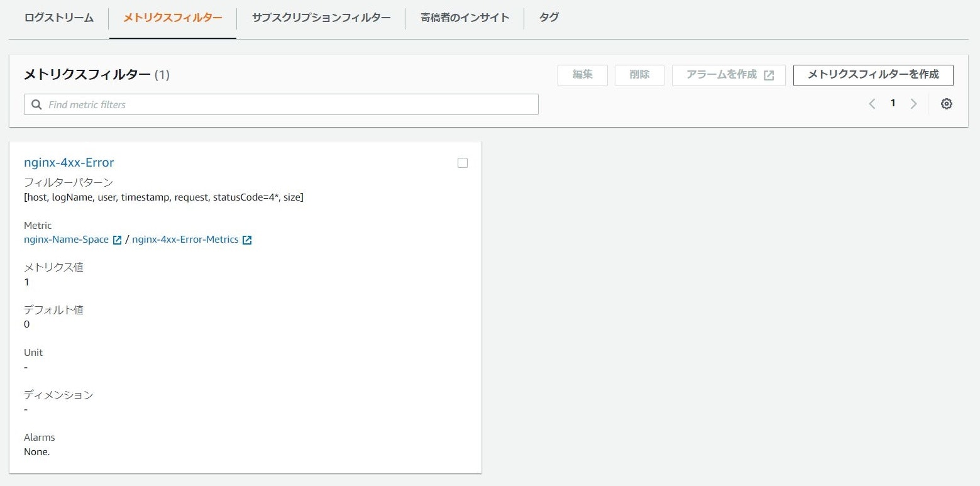Viewport: 980px width, 486px height.
Task: Go to the タグ tab
Action: click(x=549, y=18)
